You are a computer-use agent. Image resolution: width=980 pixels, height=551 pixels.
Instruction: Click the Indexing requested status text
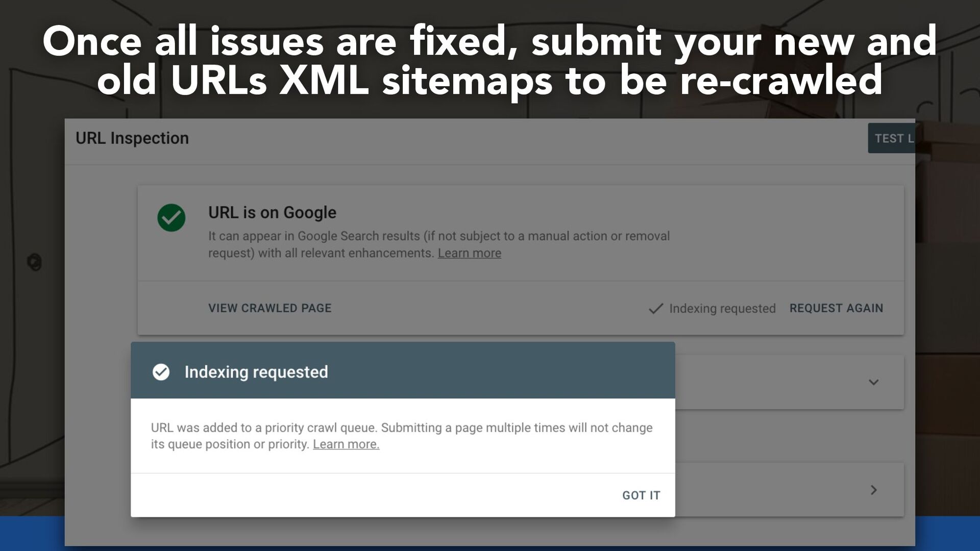pos(722,309)
